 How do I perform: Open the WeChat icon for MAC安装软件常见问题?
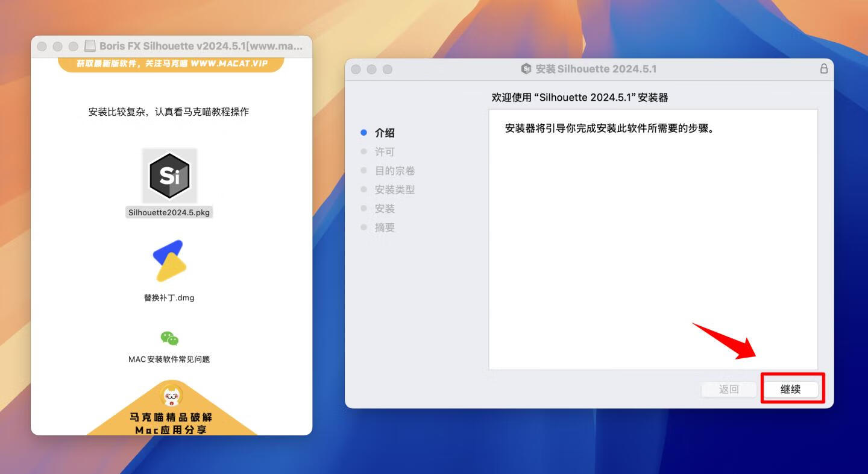point(169,338)
